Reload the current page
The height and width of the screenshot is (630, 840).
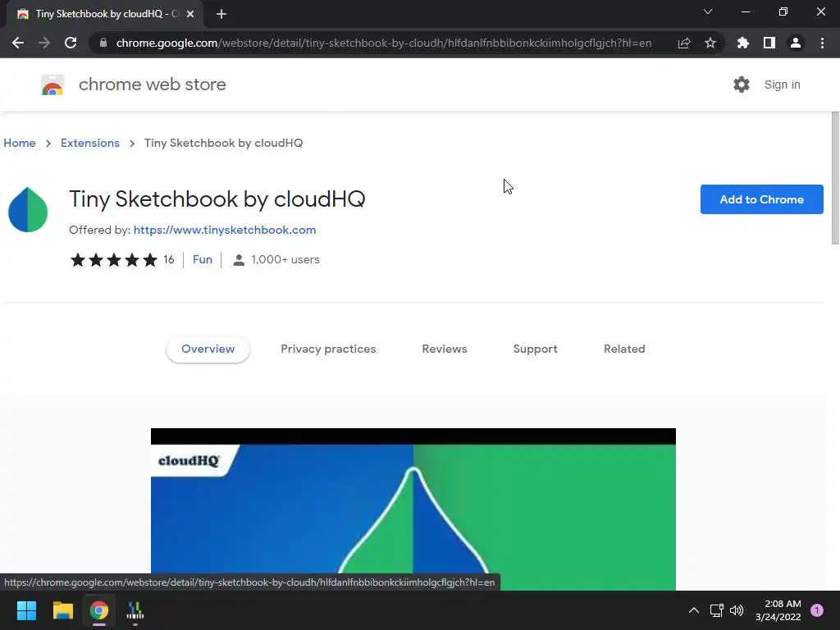coord(71,43)
